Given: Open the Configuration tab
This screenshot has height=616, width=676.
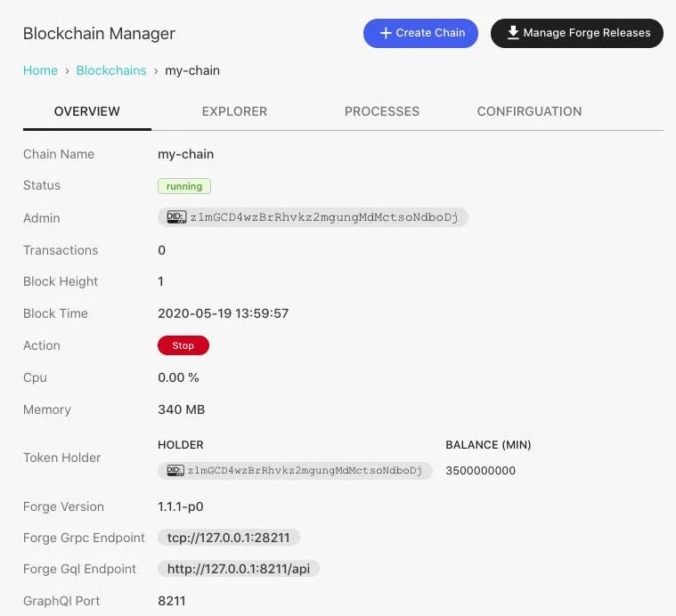Looking at the screenshot, I should tap(529, 111).
